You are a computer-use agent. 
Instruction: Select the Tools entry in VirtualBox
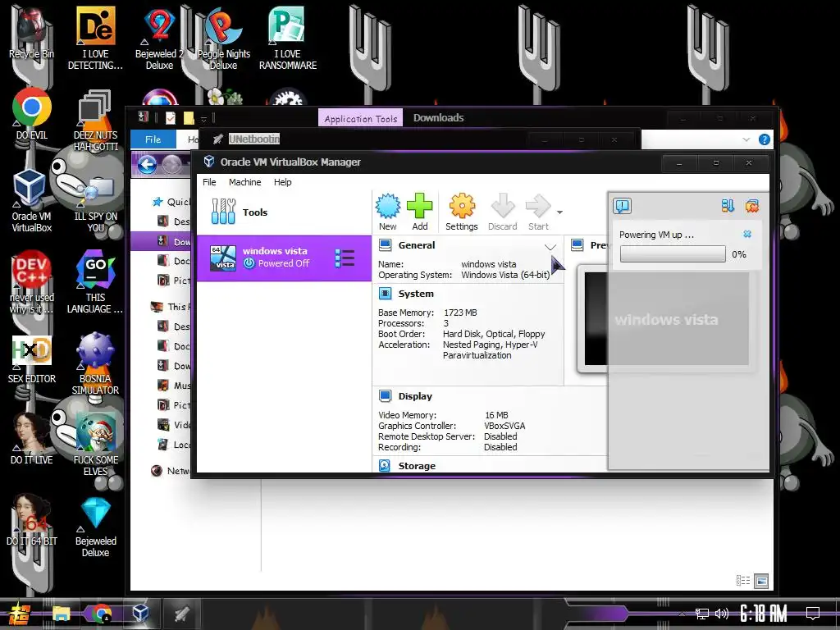pyautogui.click(x=284, y=212)
